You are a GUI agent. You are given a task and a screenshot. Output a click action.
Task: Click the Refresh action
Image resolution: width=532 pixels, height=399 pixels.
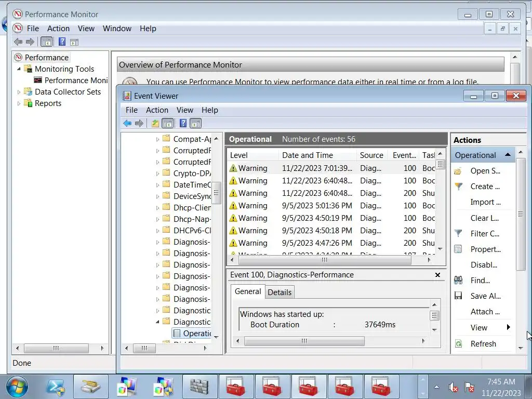pyautogui.click(x=483, y=344)
